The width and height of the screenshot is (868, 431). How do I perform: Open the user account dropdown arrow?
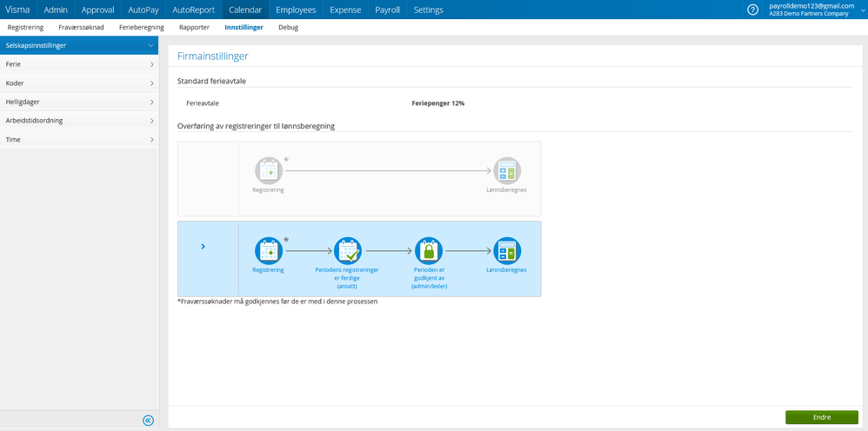863,10
